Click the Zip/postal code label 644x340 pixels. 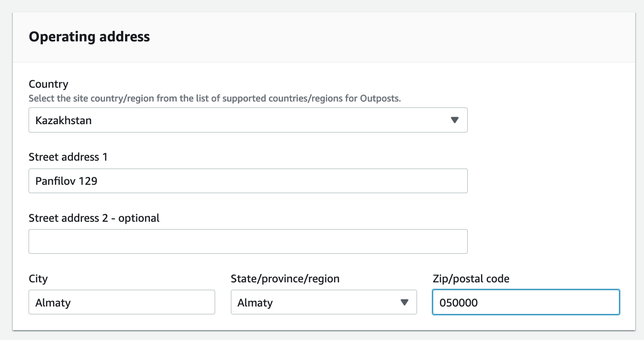click(x=471, y=279)
